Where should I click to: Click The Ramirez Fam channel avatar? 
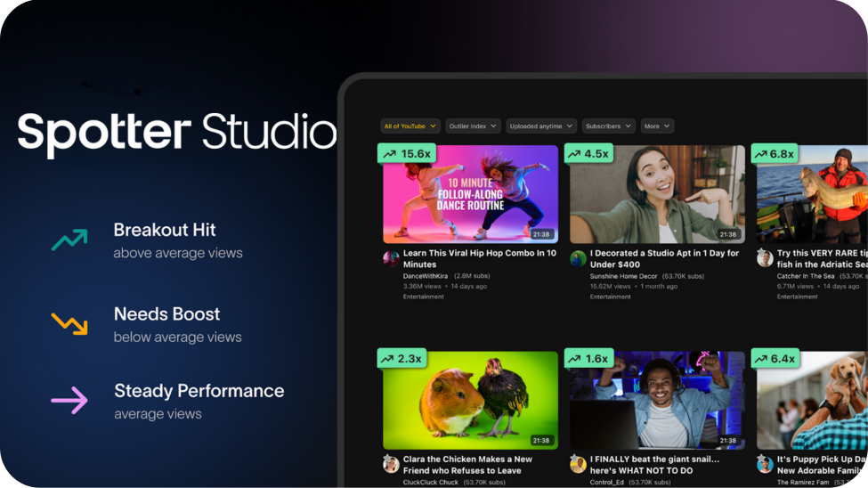(765, 464)
